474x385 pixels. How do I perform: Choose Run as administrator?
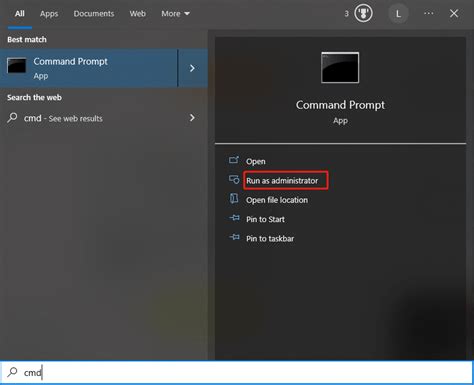(282, 181)
